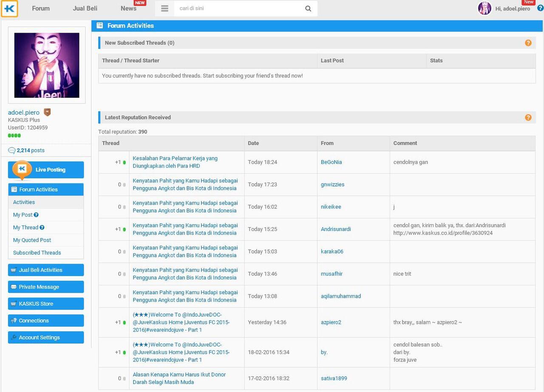Open the KASKUS home logo
The image size is (544, 392).
pyautogui.click(x=9, y=8)
